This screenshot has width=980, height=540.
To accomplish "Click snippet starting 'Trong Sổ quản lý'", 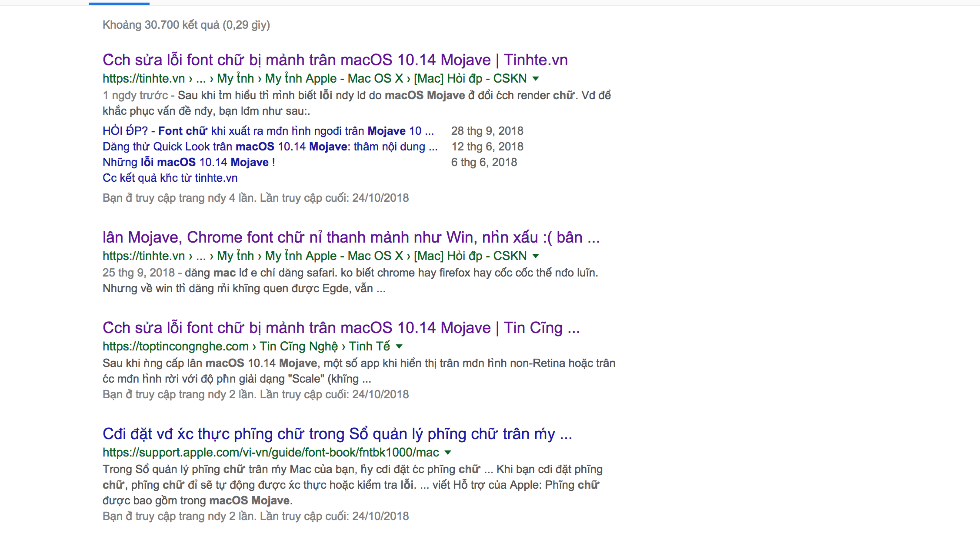I will point(353,485).
